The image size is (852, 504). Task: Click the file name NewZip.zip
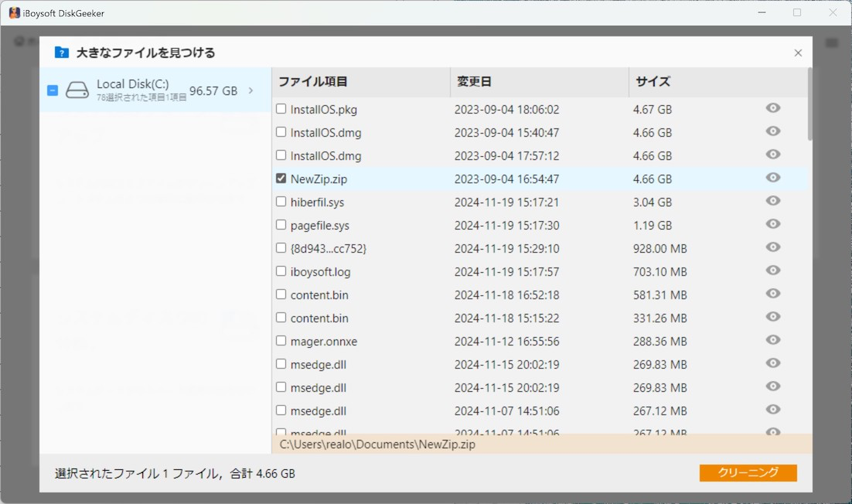coord(319,179)
